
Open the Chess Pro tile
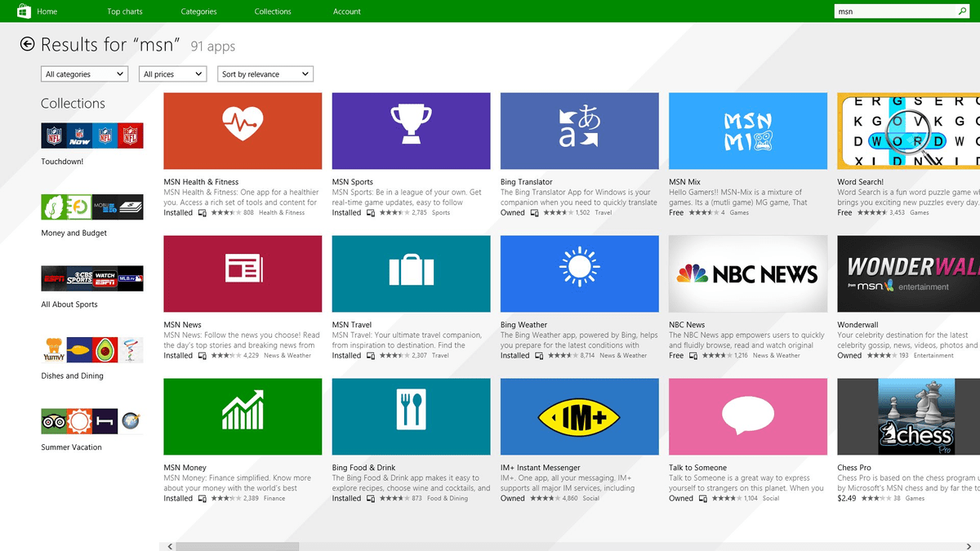[908, 416]
